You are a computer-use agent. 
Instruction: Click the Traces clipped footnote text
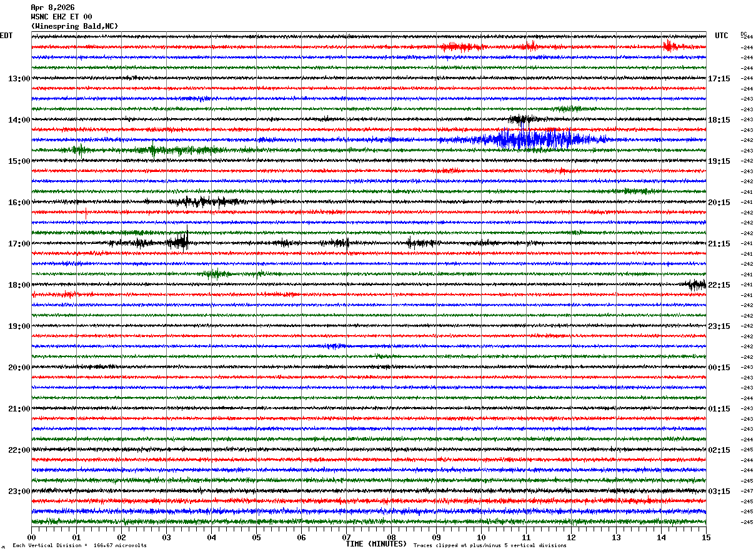point(490,546)
